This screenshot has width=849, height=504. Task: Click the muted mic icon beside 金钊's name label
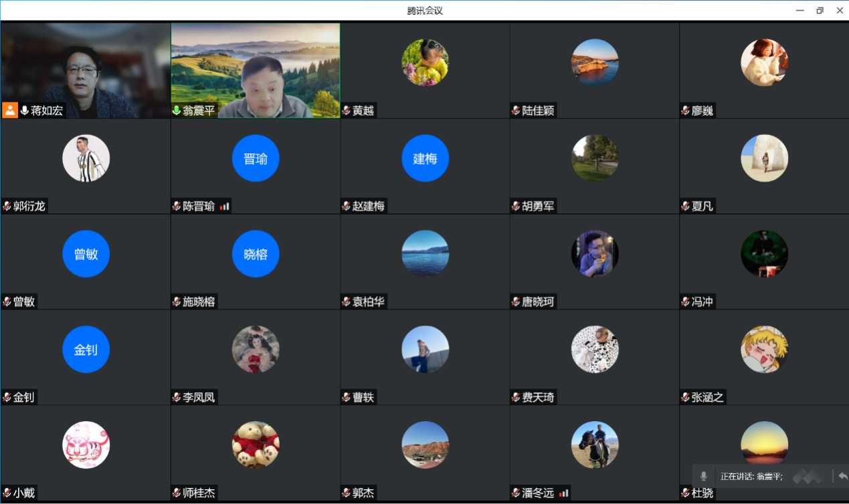tap(7, 397)
